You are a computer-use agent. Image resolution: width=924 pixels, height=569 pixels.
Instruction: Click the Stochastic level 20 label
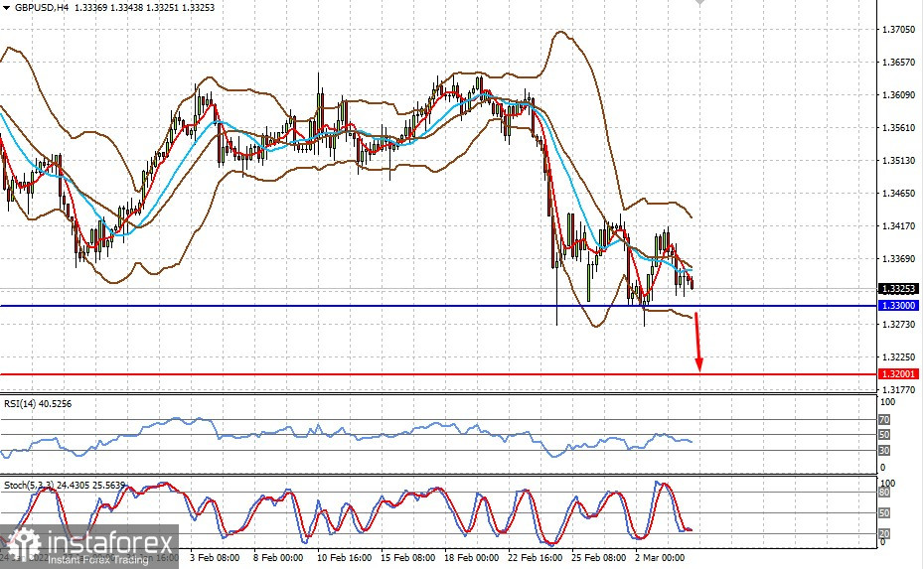coord(884,533)
